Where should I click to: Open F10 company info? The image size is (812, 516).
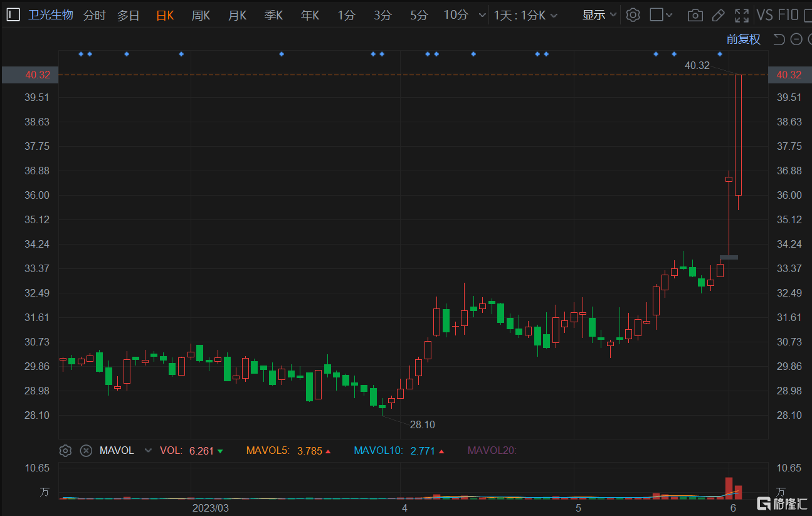coord(788,15)
